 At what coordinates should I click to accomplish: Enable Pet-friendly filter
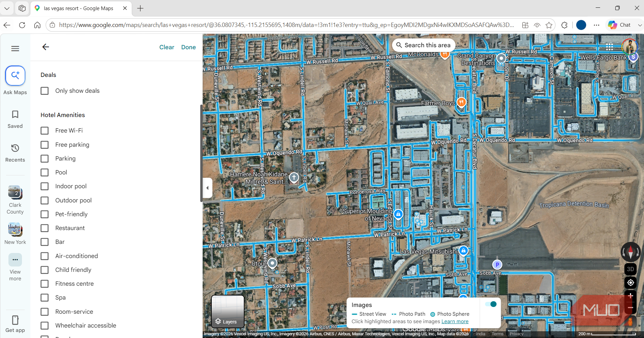pos(45,214)
